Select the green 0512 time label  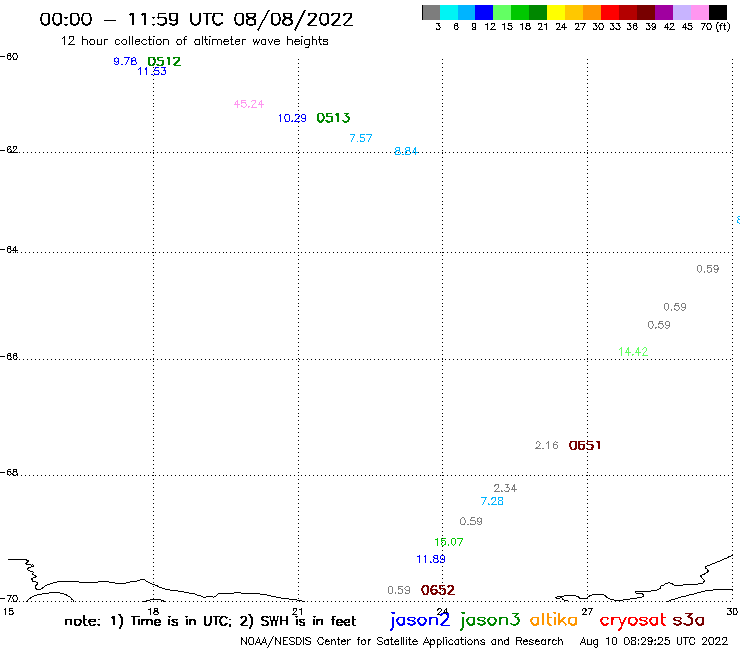[164, 61]
